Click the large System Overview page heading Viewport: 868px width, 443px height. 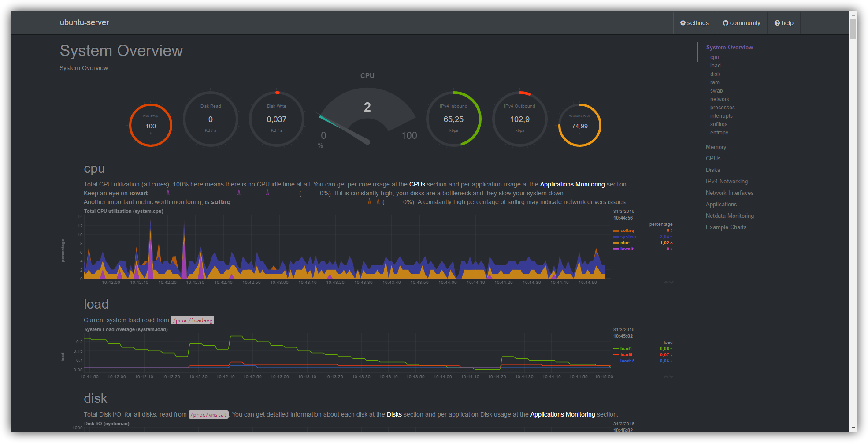tap(121, 51)
